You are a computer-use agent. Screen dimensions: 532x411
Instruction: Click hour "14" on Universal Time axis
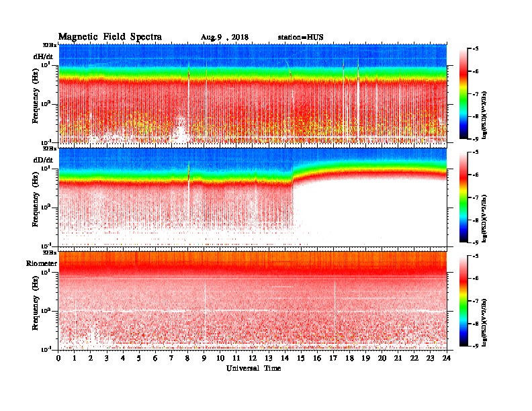pos(285,358)
